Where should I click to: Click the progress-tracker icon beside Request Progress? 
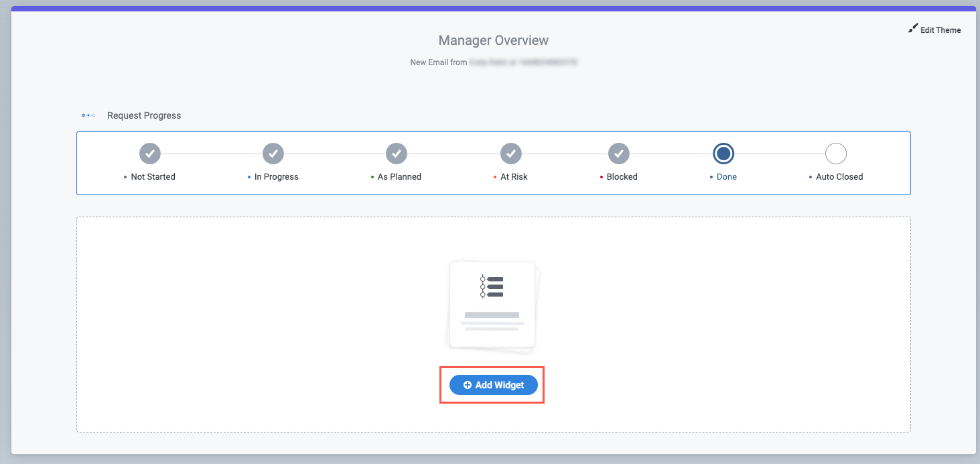88,115
